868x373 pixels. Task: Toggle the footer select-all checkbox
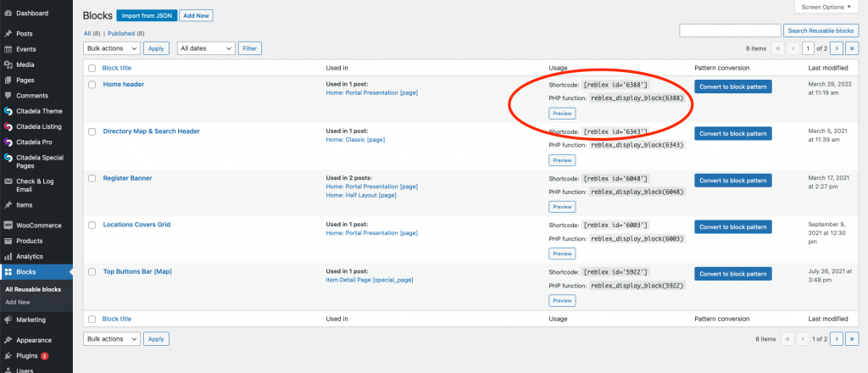tap(92, 320)
